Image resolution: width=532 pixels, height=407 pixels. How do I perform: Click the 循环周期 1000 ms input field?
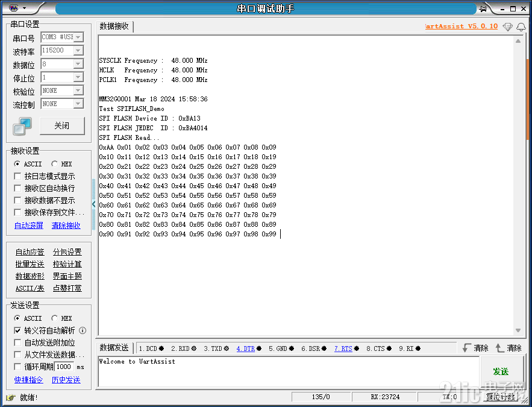64,367
